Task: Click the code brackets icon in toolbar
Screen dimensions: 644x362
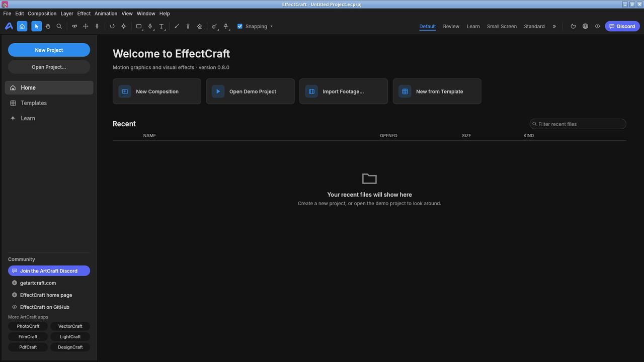Action: [597, 26]
